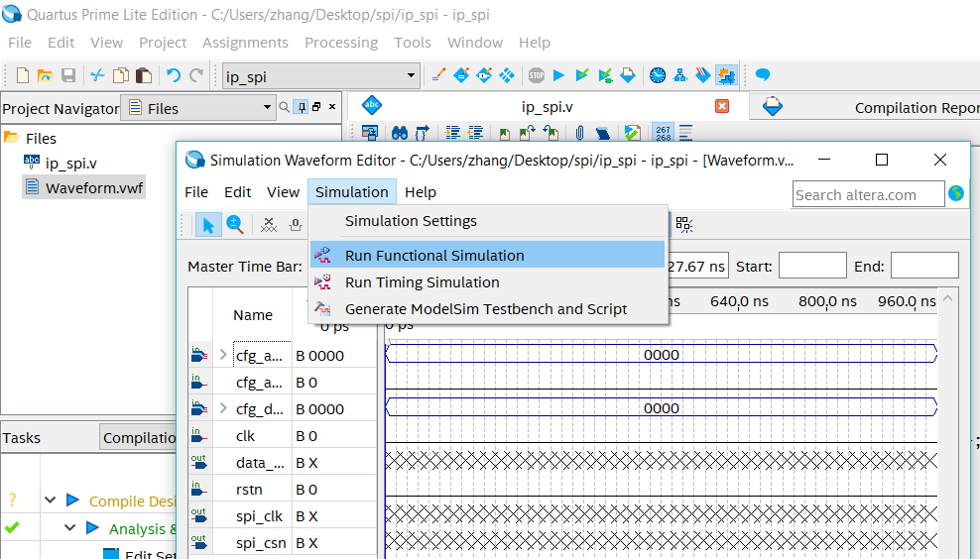Click the End time input field
This screenshot has height=559, width=980.
click(x=924, y=266)
